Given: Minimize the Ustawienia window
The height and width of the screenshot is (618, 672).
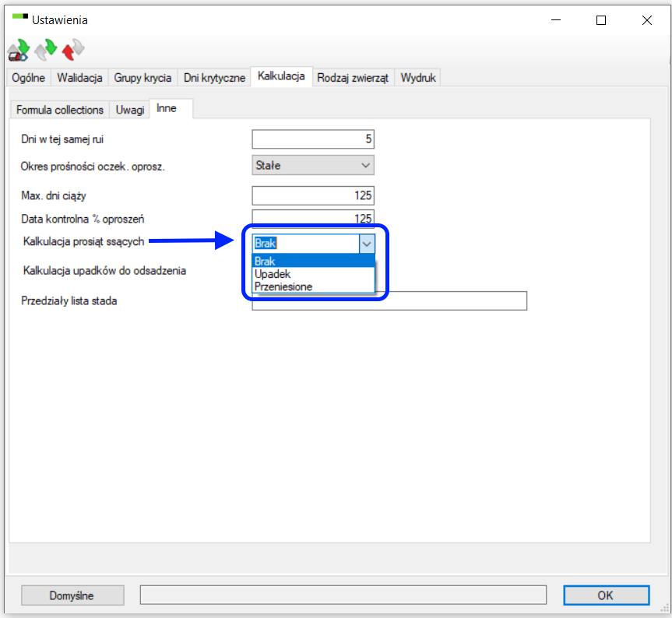Looking at the screenshot, I should [x=556, y=20].
